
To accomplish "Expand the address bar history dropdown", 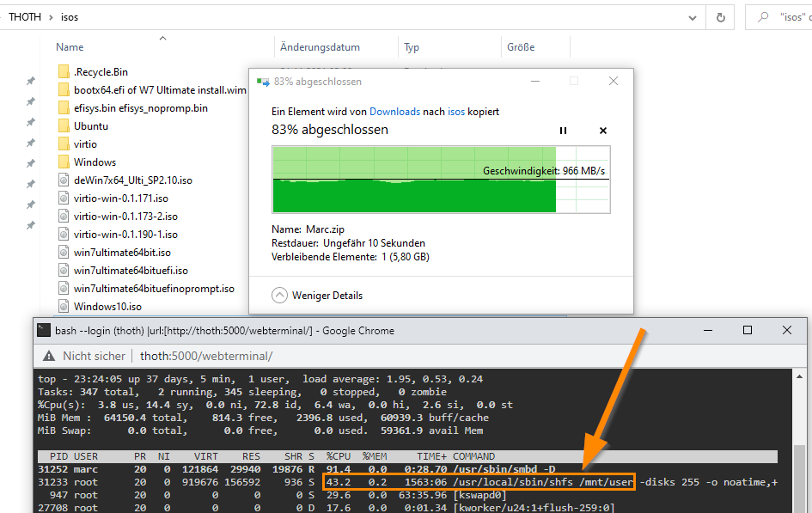I will click(x=693, y=17).
